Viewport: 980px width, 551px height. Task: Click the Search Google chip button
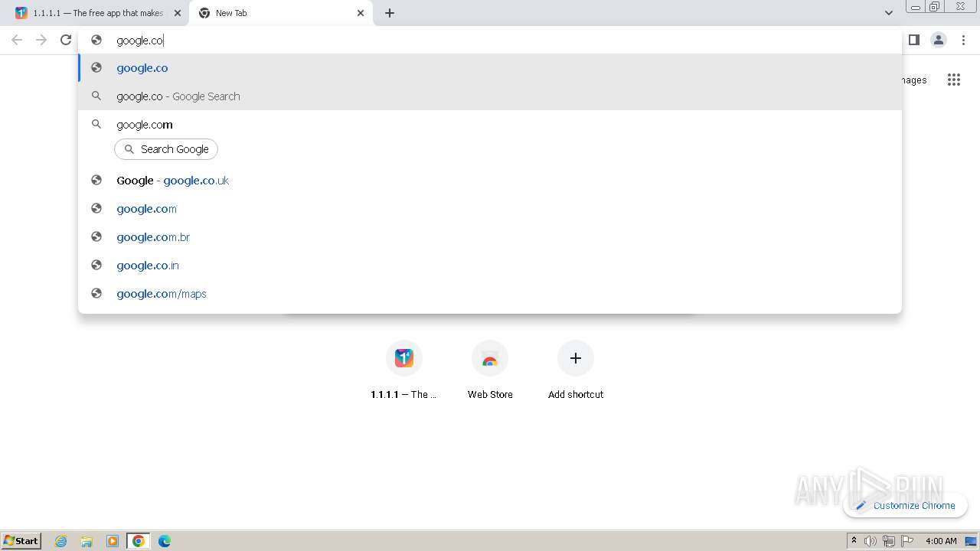tap(166, 149)
